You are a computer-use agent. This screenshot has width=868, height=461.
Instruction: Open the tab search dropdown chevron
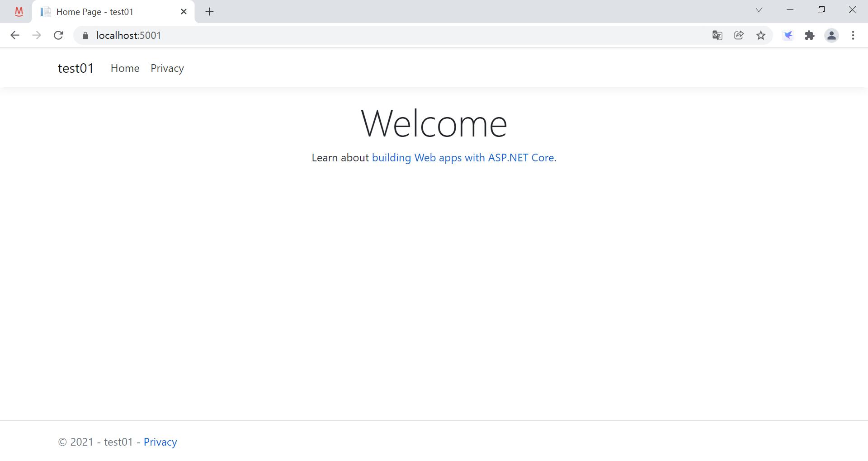(759, 9)
